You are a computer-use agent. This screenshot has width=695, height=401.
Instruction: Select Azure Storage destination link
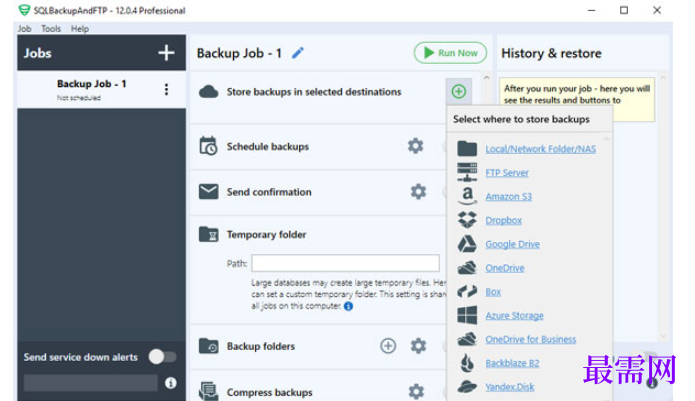pyautogui.click(x=514, y=315)
